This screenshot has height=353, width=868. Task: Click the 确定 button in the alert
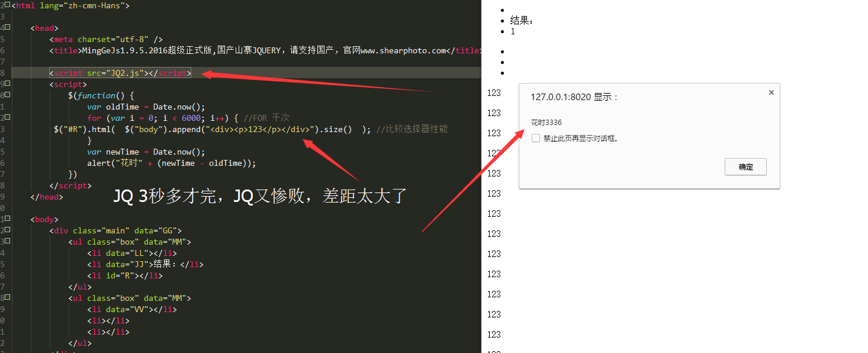(745, 167)
